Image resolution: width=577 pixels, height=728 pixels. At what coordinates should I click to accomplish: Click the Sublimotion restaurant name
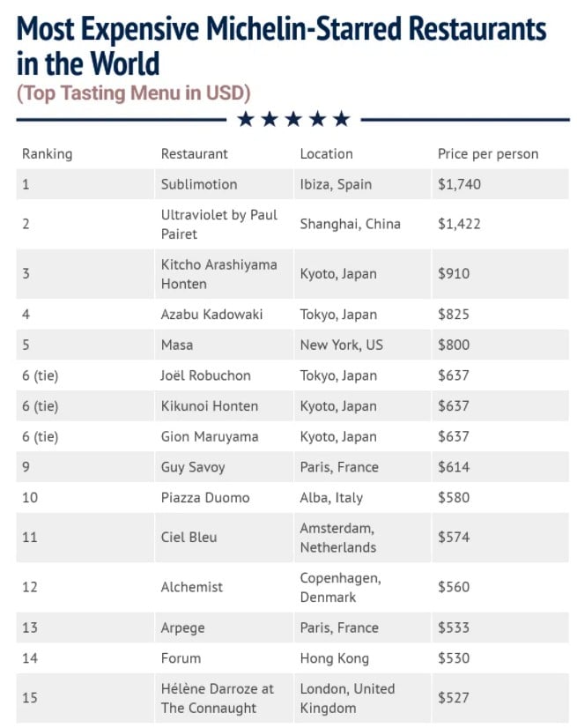click(198, 184)
